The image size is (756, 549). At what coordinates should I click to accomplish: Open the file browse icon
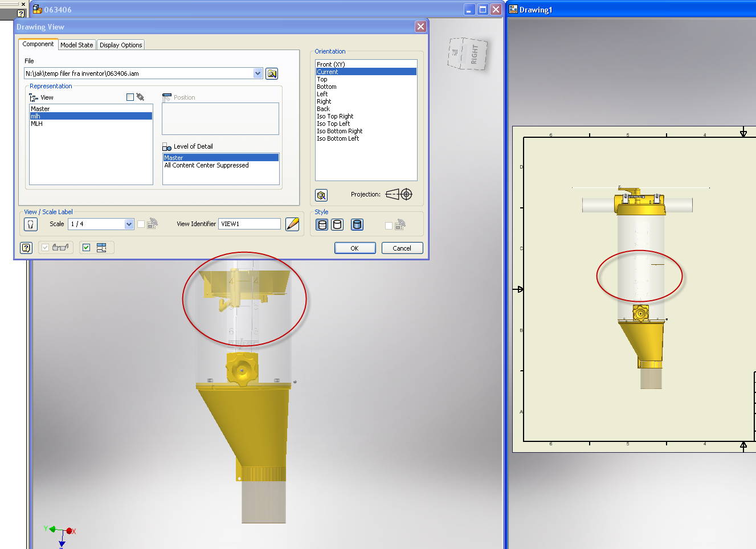(x=272, y=73)
